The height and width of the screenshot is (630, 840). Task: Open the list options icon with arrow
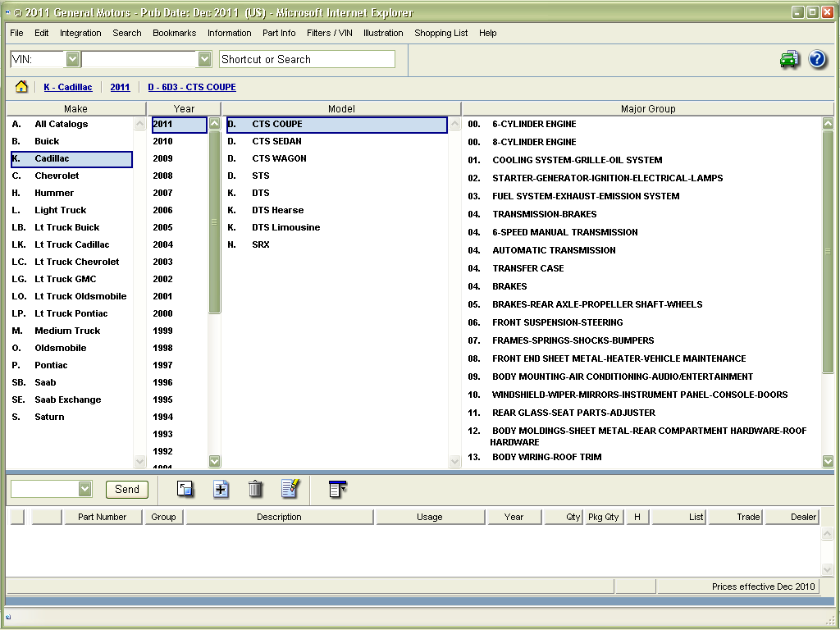[x=337, y=489]
